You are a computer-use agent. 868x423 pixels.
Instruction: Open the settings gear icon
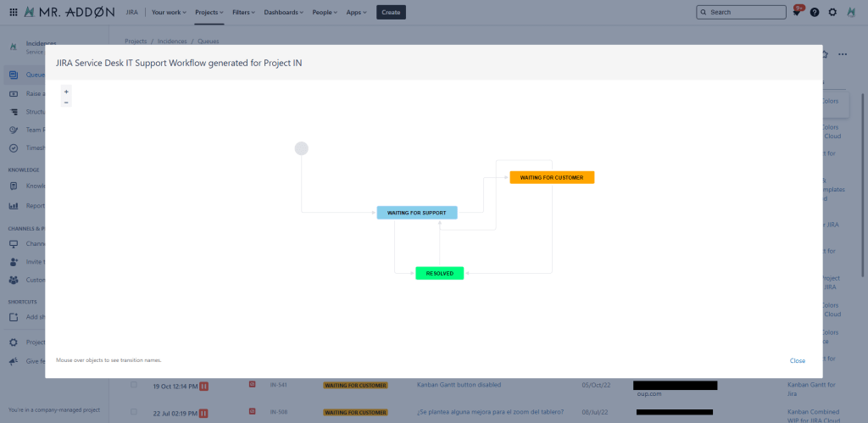point(832,13)
